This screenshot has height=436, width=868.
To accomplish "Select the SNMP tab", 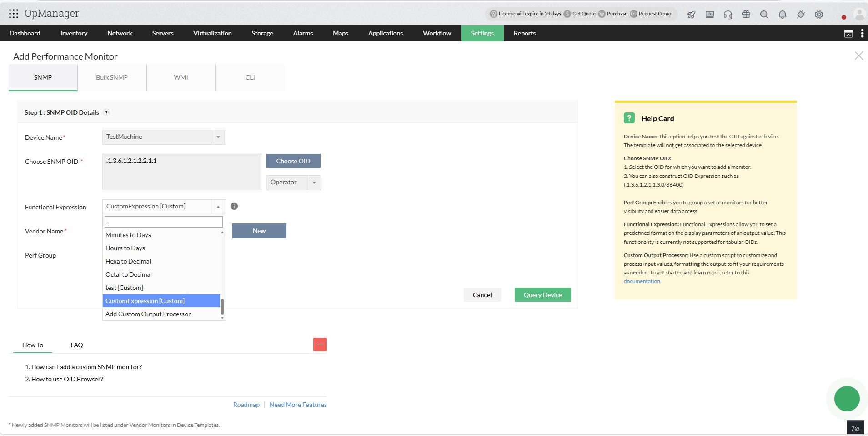I will coord(43,77).
